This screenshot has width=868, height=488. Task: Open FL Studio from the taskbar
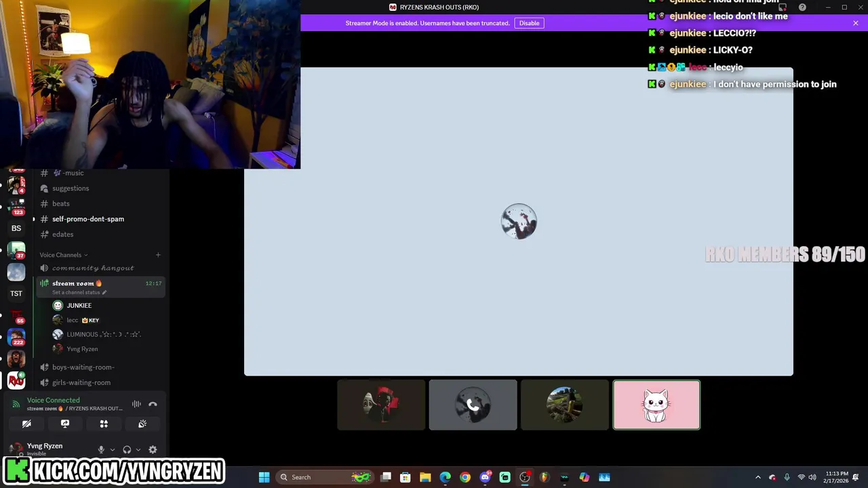click(545, 477)
